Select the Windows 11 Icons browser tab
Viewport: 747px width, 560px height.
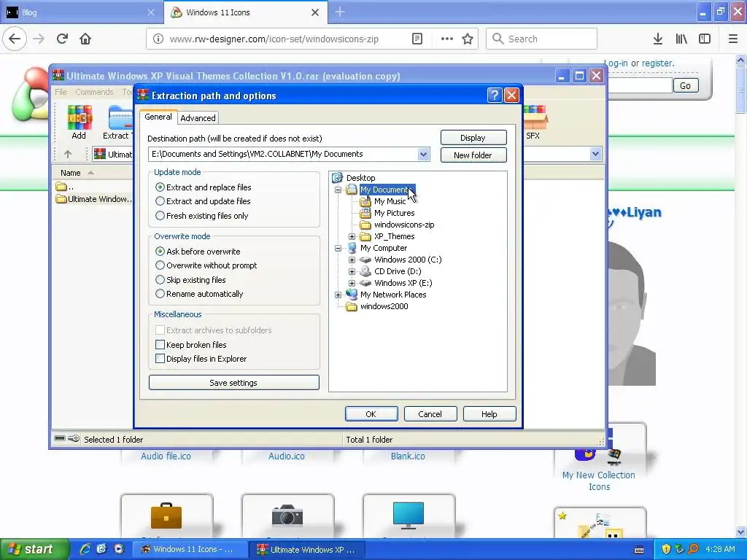coord(245,12)
